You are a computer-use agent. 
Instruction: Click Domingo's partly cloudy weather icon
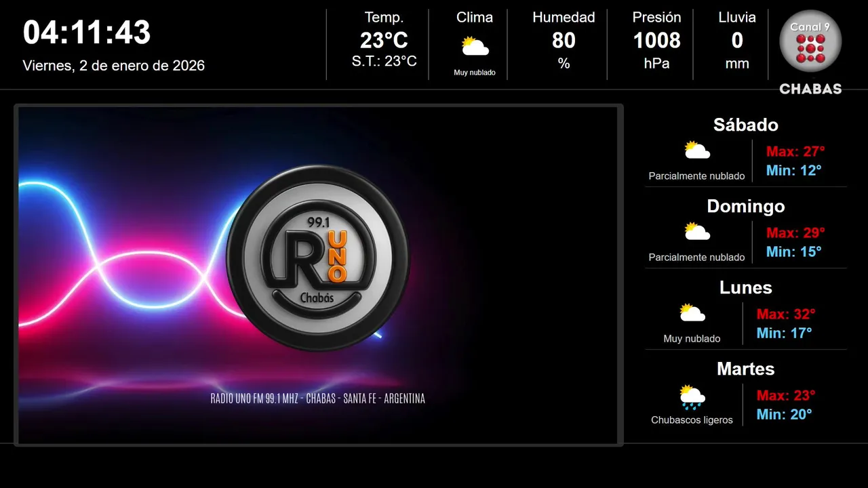696,232
